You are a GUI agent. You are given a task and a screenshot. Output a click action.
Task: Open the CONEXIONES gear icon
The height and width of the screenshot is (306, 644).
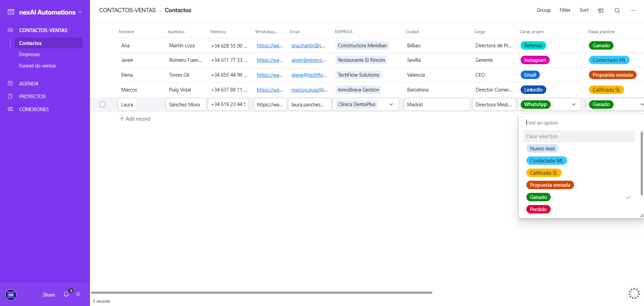[x=10, y=109]
